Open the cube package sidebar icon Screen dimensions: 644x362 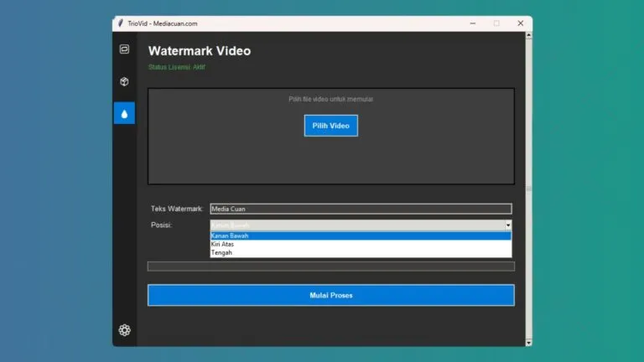click(124, 81)
